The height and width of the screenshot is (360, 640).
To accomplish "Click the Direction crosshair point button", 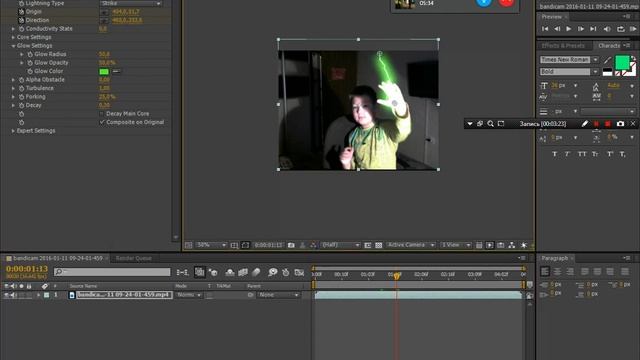I will (104, 20).
